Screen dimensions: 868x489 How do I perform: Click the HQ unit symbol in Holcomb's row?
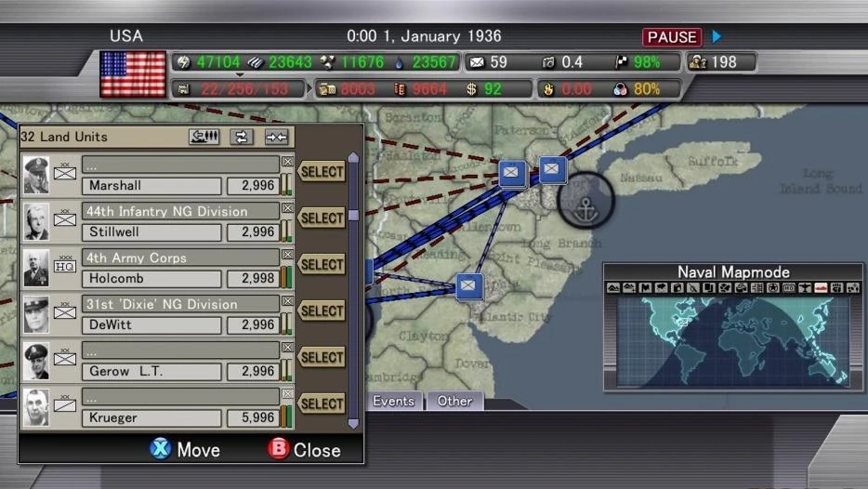click(x=65, y=265)
